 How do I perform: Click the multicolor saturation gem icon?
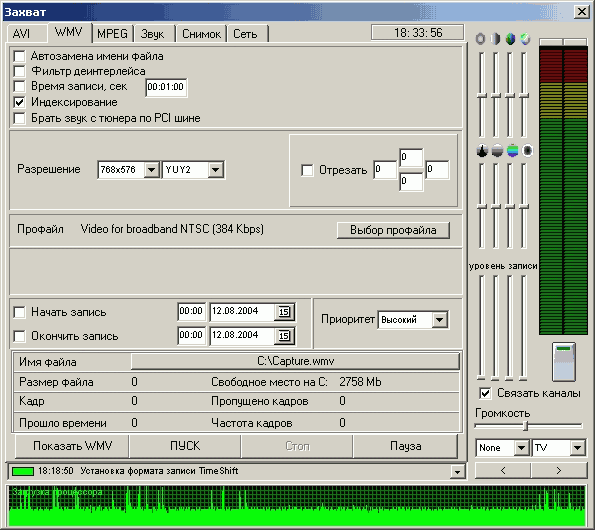coord(510,39)
